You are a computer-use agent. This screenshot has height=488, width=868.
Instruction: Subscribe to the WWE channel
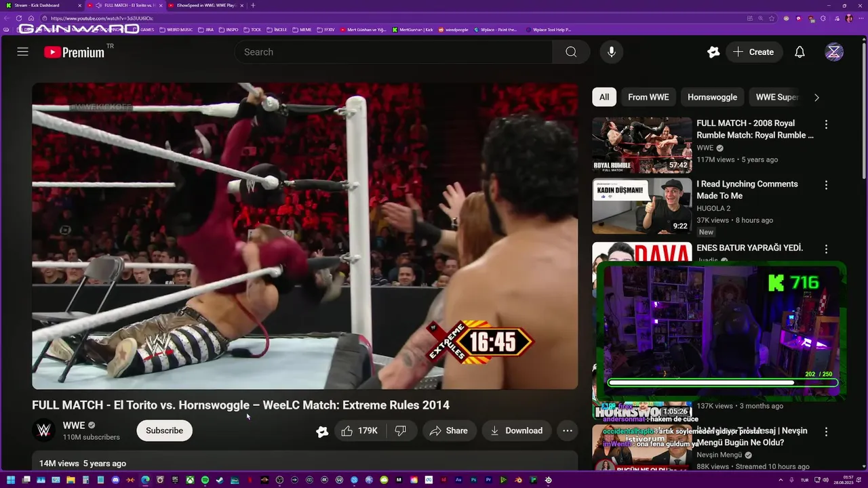tap(164, 430)
